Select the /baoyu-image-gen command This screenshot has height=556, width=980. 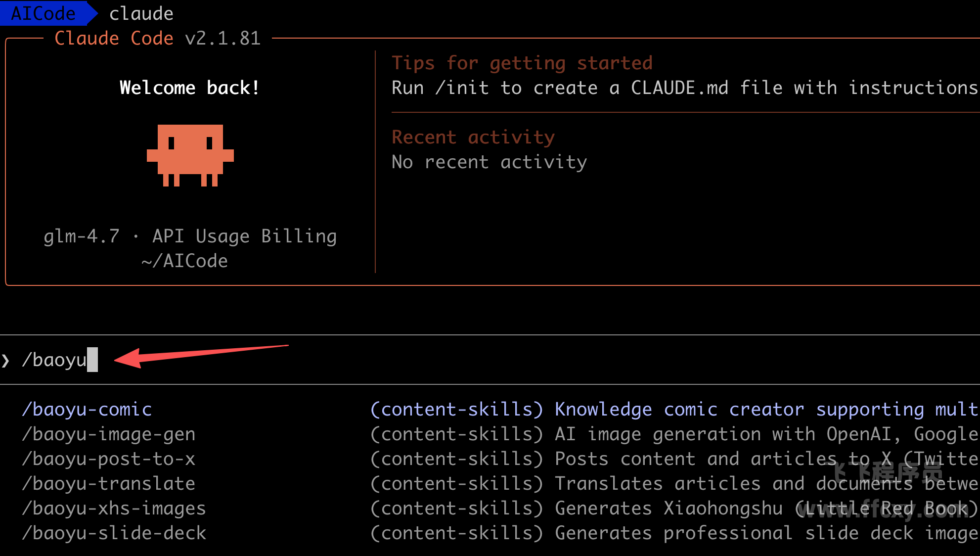point(109,434)
